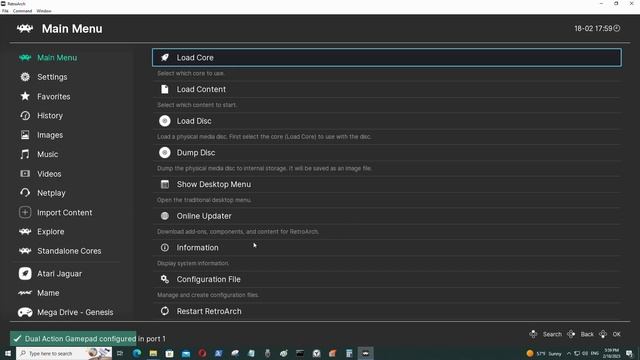
Task: Click the gear icon beside Settings
Action: point(25,77)
